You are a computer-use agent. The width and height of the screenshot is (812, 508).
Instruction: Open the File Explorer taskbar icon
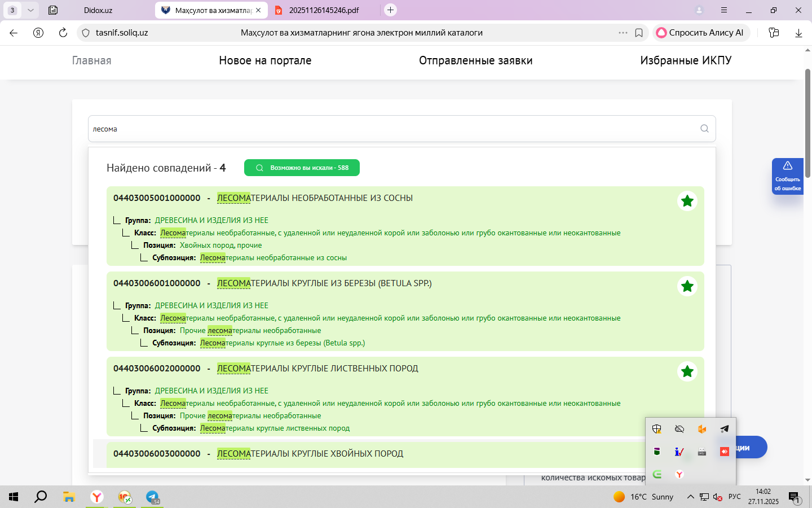[x=69, y=497]
